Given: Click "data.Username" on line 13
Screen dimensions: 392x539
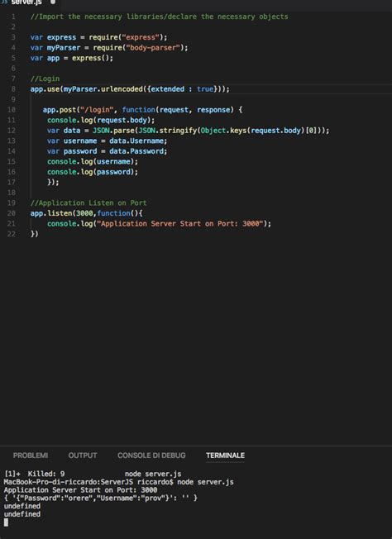Looking at the screenshot, I should click(x=136, y=141).
